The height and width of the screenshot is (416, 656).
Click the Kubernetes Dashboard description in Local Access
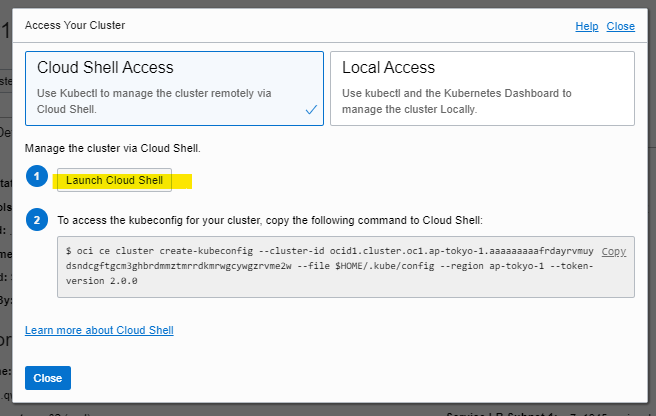(x=456, y=101)
